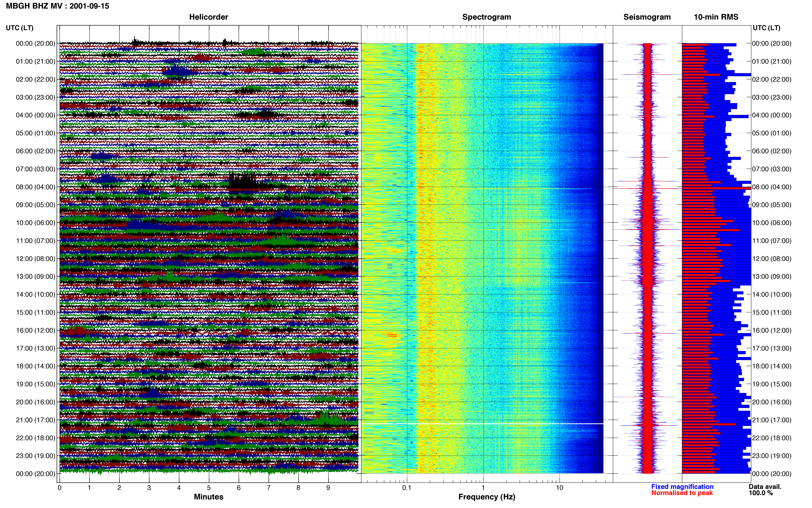
Task: Click the 1 Hz frequency tick label
Action: (x=483, y=488)
